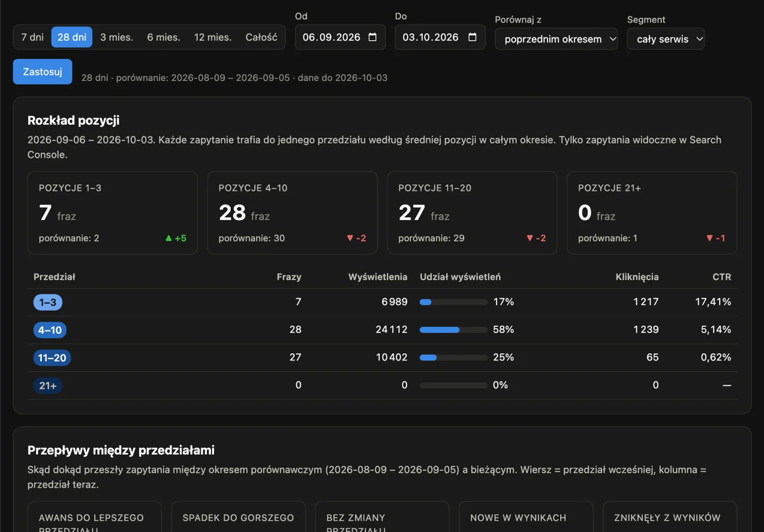This screenshot has width=764, height=532.
Task: Click the 25% impression share bar
Action: click(453, 357)
